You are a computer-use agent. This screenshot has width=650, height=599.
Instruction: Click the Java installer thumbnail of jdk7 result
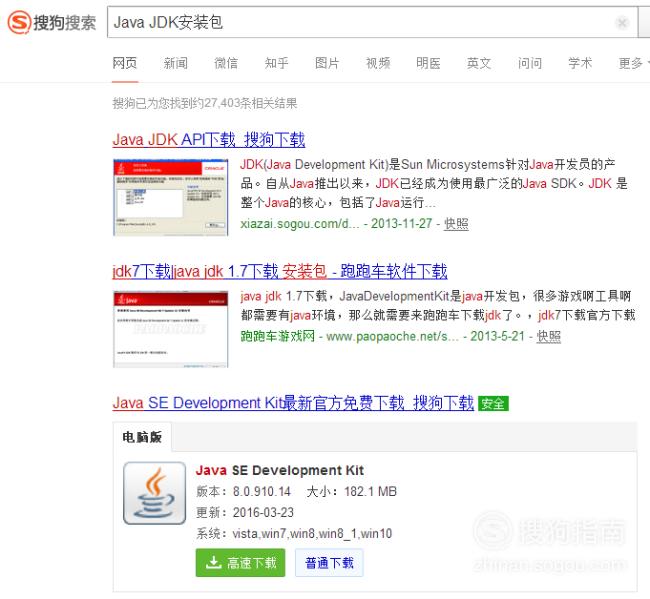pos(170,329)
